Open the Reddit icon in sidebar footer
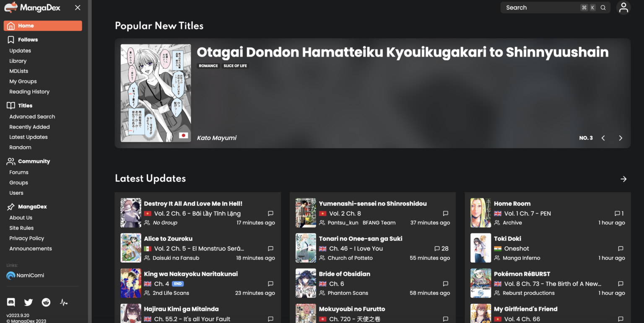644x323 pixels. tap(46, 302)
